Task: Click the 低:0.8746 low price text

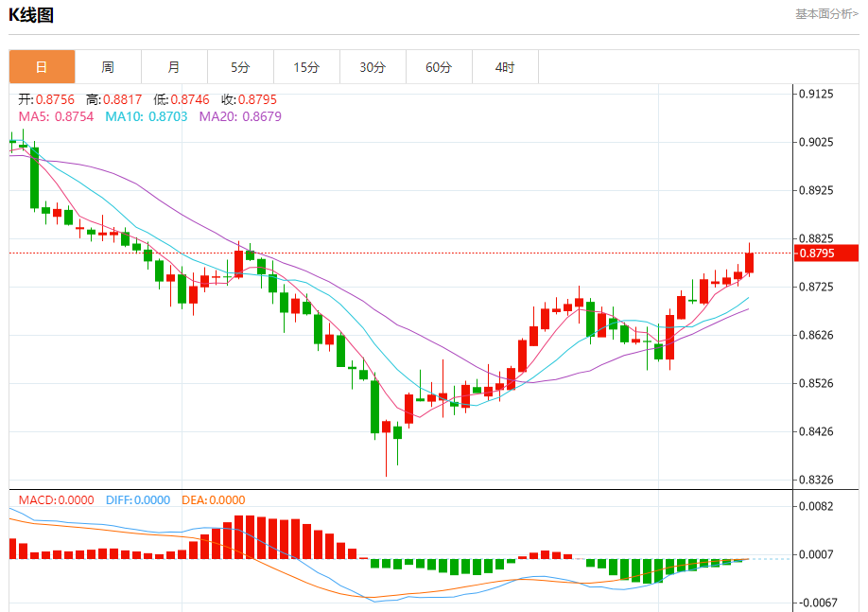Action: 182,99
